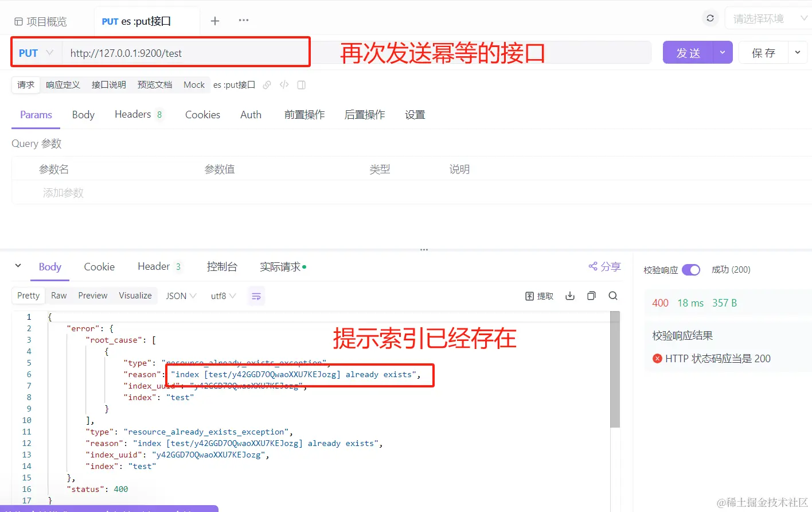Open the Auth tab
812x512 pixels.
(x=251, y=115)
